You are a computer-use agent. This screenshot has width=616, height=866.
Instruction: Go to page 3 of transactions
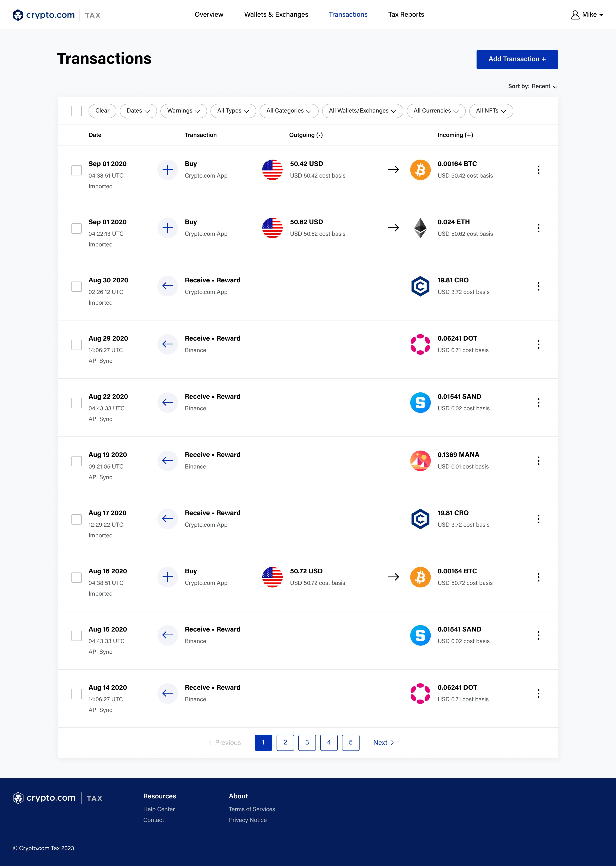tap(307, 742)
